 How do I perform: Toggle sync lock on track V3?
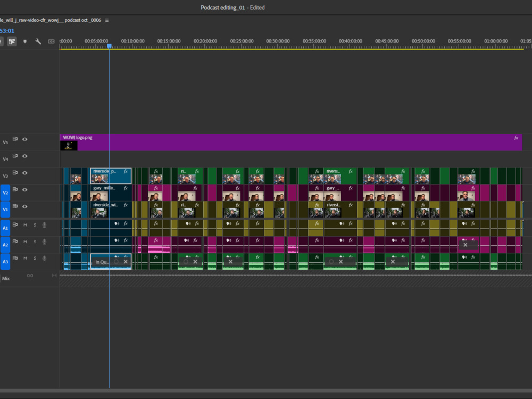[15, 172]
